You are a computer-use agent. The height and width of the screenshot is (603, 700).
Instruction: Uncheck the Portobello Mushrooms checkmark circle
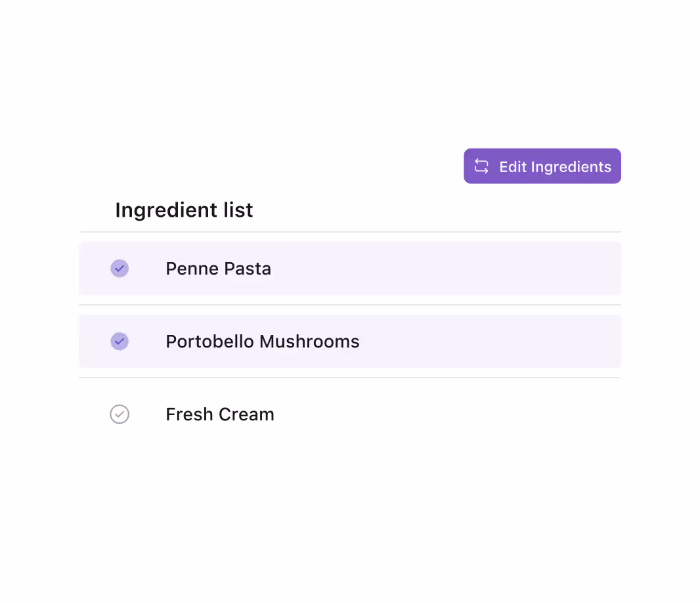tap(120, 342)
